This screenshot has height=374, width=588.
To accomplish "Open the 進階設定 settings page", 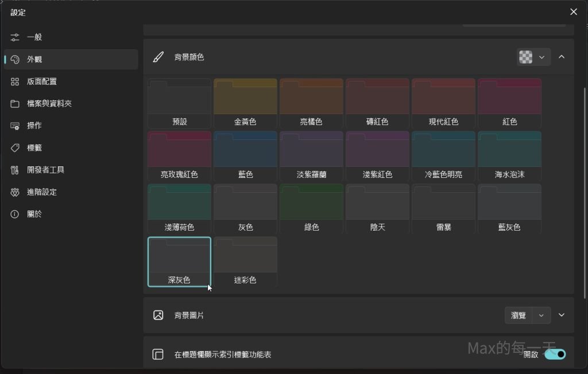I will 41,192.
